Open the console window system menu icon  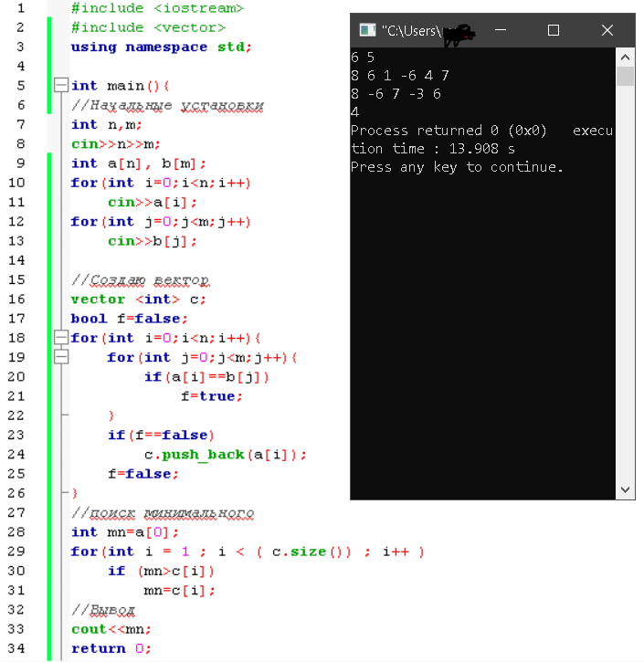[x=367, y=30]
